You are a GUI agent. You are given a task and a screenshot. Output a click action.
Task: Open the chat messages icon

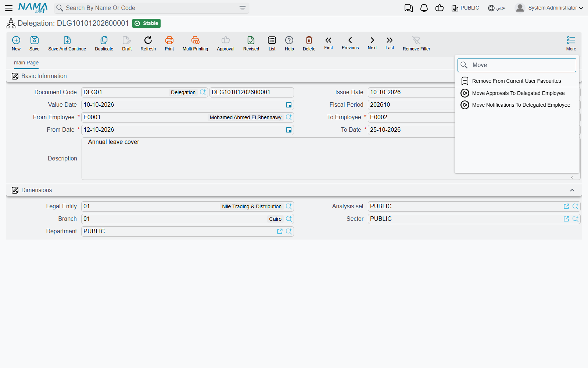pyautogui.click(x=409, y=8)
